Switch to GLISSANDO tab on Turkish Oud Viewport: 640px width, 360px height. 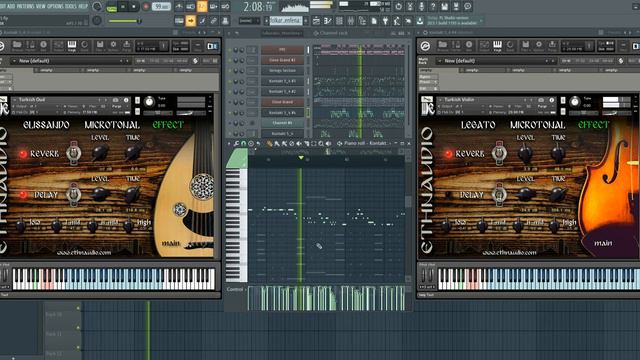46,125
